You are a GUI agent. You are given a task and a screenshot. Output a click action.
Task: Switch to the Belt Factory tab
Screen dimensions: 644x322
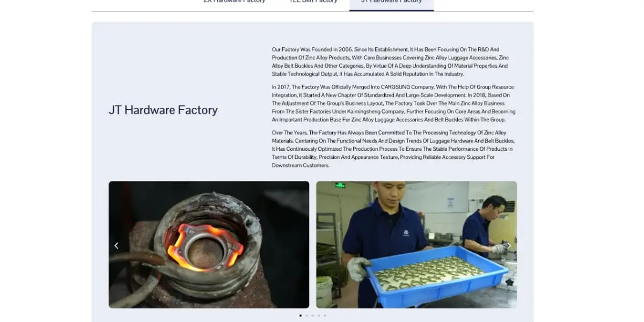pos(313,2)
